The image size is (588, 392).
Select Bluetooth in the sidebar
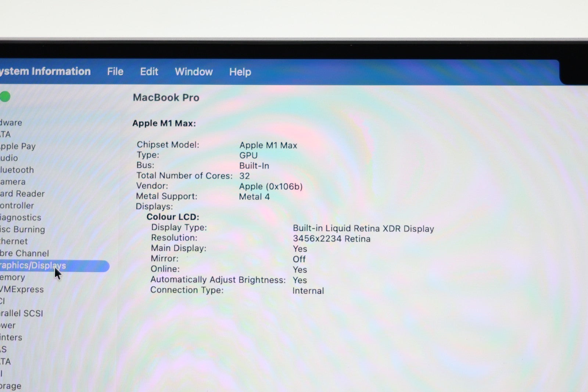click(17, 170)
